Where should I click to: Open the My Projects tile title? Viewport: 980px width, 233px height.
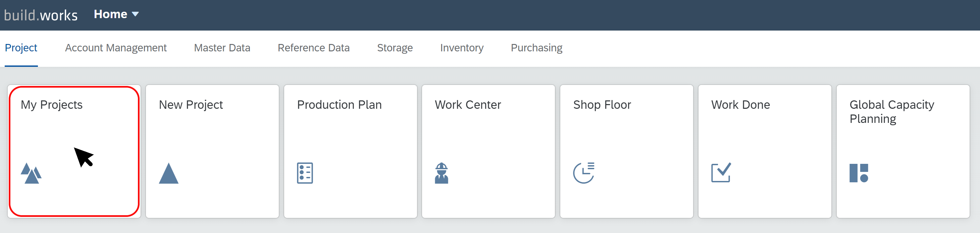tap(51, 105)
